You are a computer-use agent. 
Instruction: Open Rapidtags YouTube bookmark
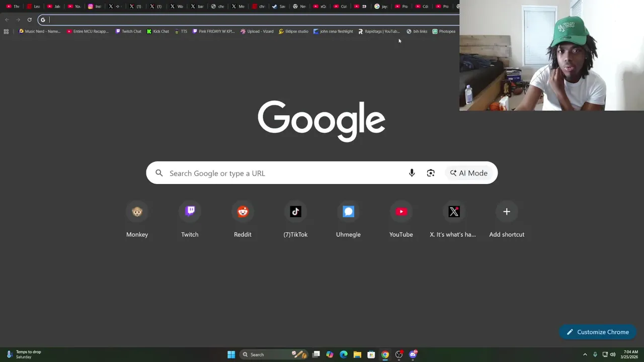(x=379, y=31)
